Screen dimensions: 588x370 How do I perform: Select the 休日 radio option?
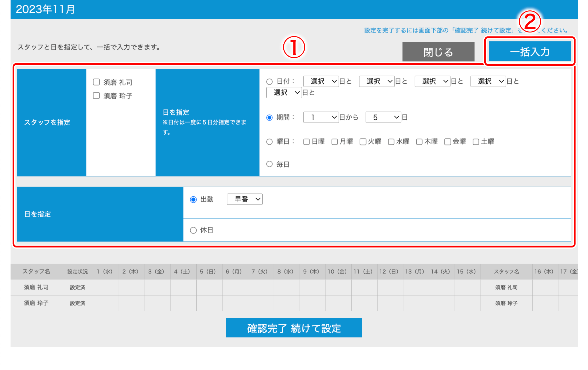pos(193,230)
